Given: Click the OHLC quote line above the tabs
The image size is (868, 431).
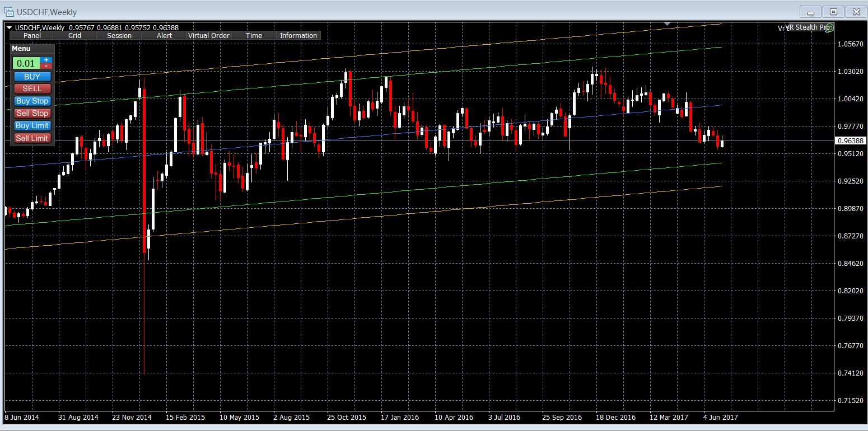Looking at the screenshot, I should 96,27.
